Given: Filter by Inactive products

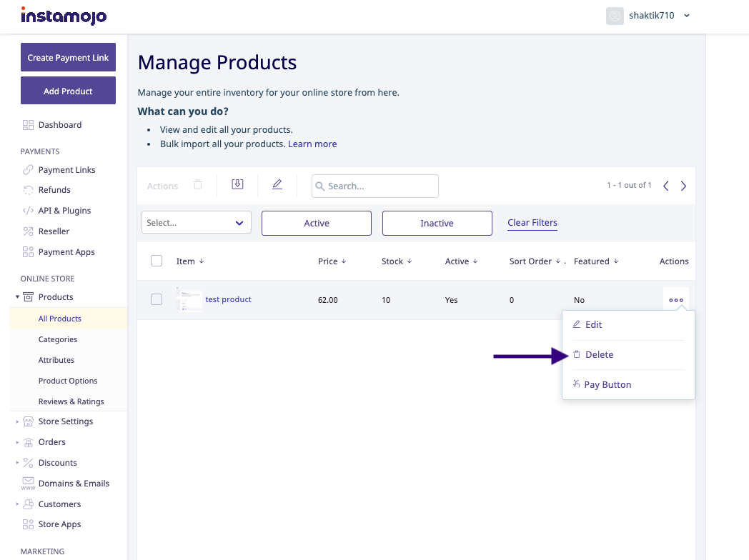Looking at the screenshot, I should click(437, 223).
